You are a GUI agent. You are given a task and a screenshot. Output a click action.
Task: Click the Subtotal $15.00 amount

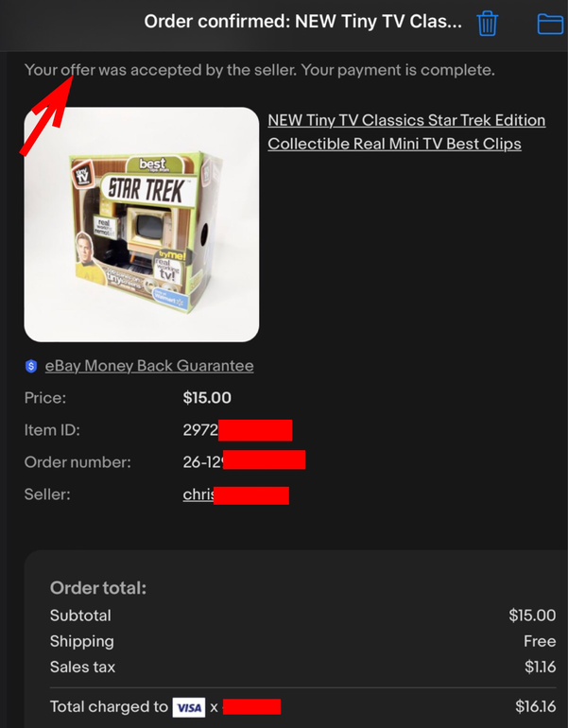coord(532,615)
